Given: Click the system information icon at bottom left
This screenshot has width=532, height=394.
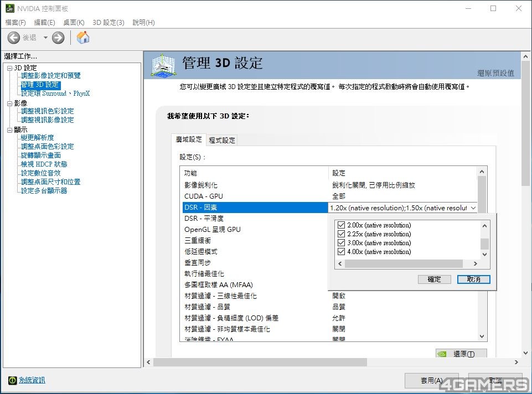Looking at the screenshot, I should tap(12, 380).
